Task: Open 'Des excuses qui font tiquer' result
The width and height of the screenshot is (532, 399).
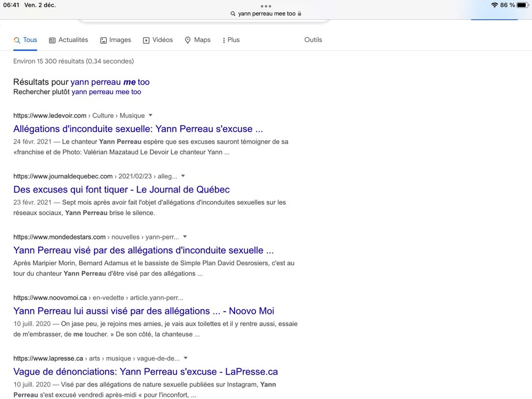Action: point(121,190)
